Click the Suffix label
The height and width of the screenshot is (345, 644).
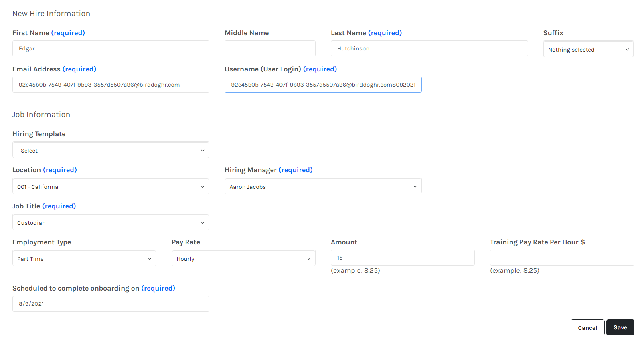[x=553, y=33]
